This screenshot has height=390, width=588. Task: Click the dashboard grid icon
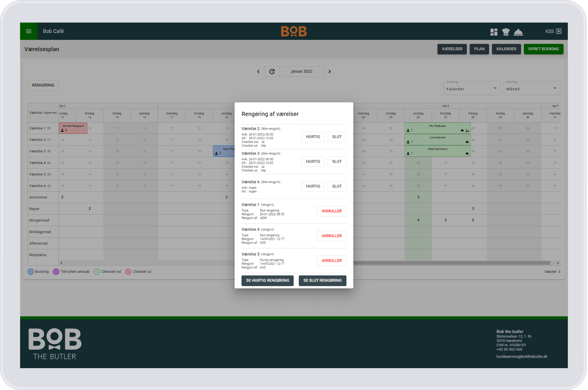click(494, 32)
